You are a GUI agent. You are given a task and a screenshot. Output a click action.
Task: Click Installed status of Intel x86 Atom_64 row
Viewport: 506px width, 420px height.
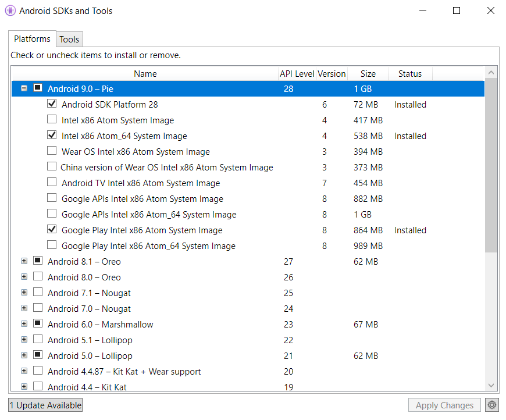click(x=410, y=136)
